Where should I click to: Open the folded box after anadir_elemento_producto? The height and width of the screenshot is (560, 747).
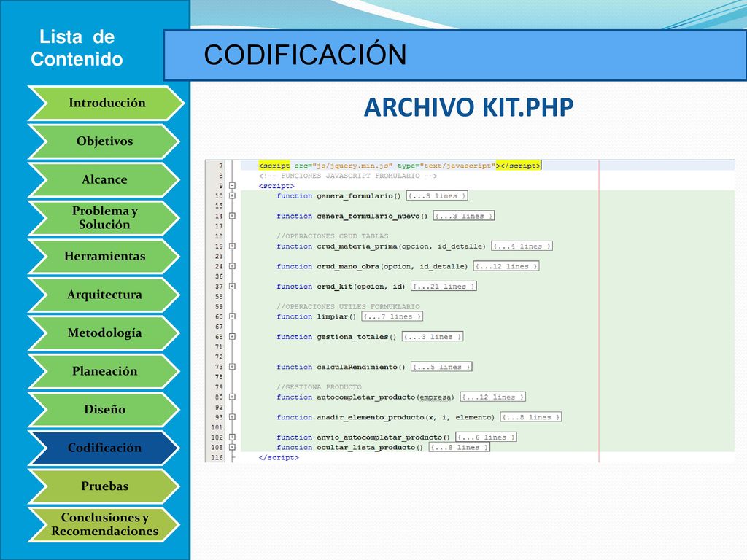pos(531,417)
